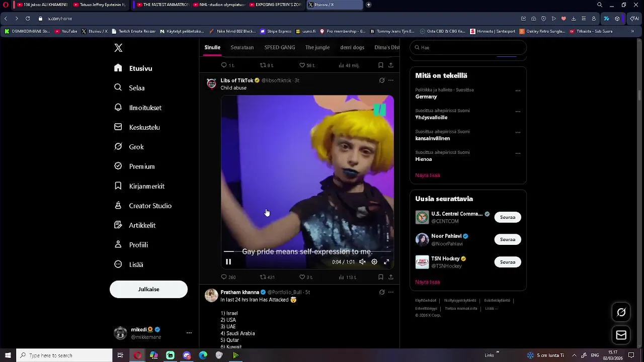Click the x.com/home address bar
The height and width of the screenshot is (362, 644).
pyautogui.click(x=60, y=19)
